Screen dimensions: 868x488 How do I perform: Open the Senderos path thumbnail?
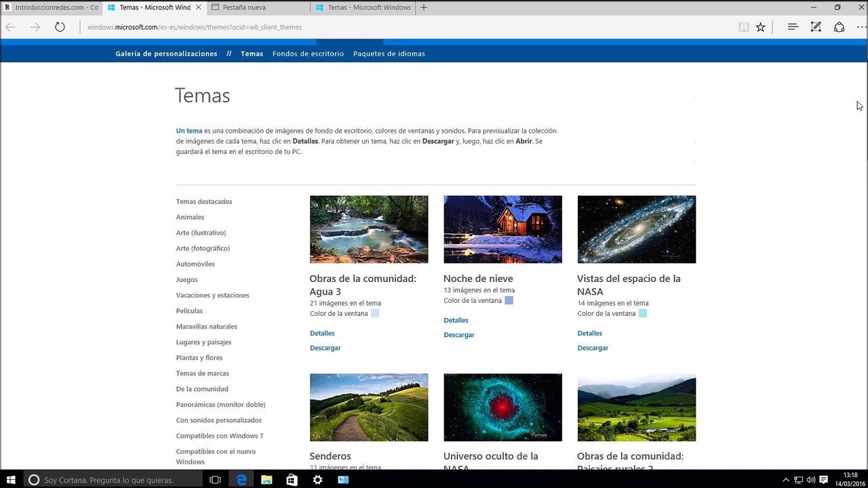point(369,407)
